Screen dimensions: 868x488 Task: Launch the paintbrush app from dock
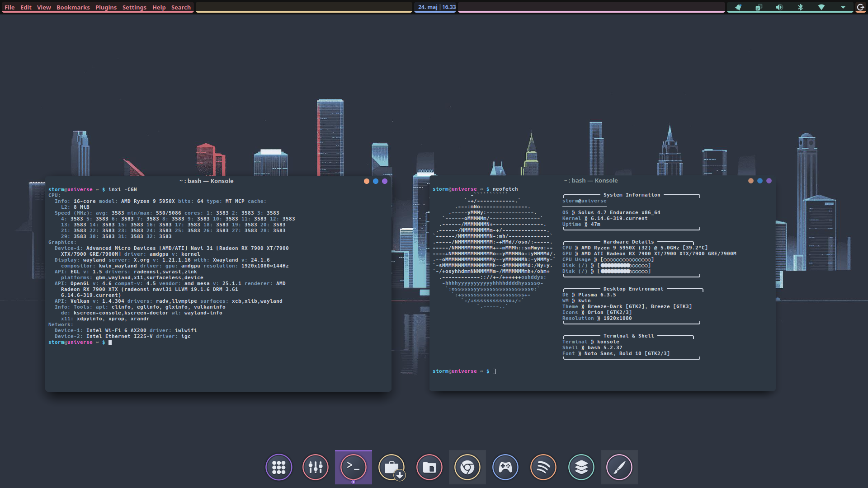coord(619,467)
